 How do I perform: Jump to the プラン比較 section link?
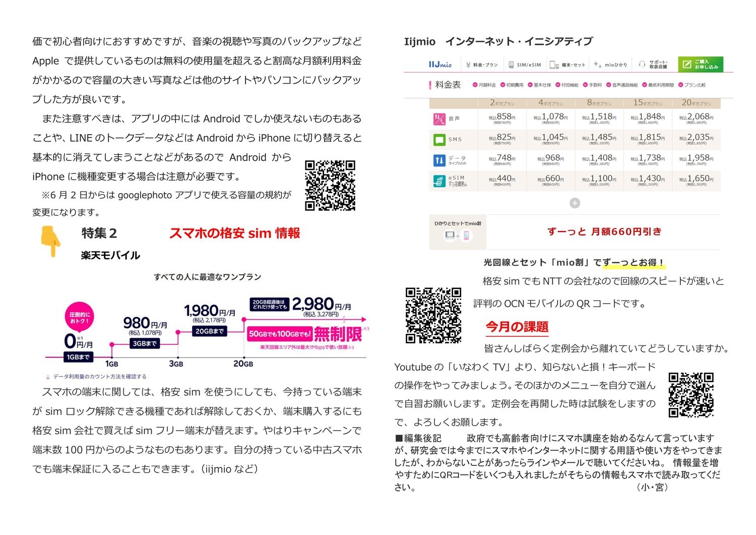point(692,85)
